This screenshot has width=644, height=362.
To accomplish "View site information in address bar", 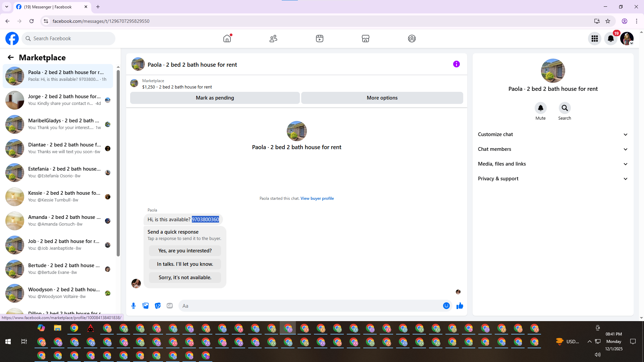I will click(46, 21).
